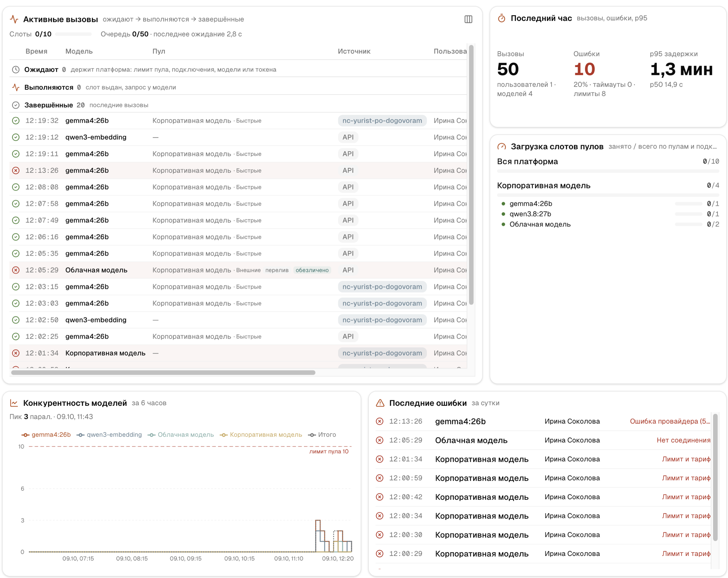Click the gauge icon beside Загрузка слотов пулов
The image size is (728, 578).
coord(501,146)
